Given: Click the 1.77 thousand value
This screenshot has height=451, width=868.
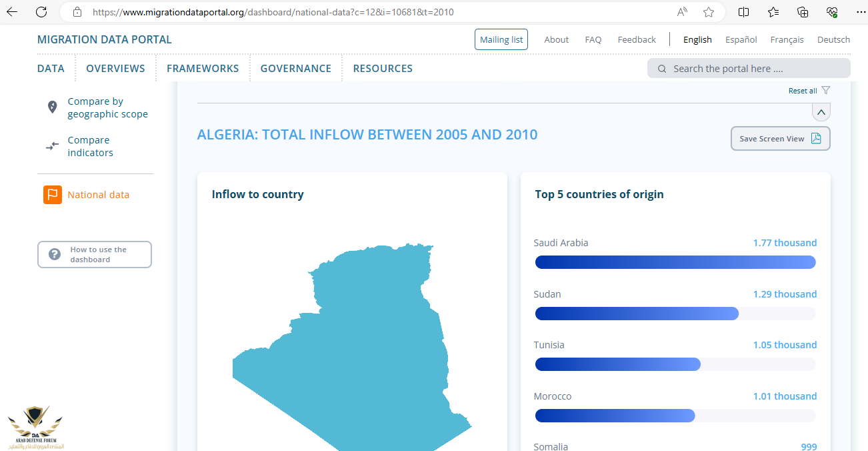Looking at the screenshot, I should 785,243.
